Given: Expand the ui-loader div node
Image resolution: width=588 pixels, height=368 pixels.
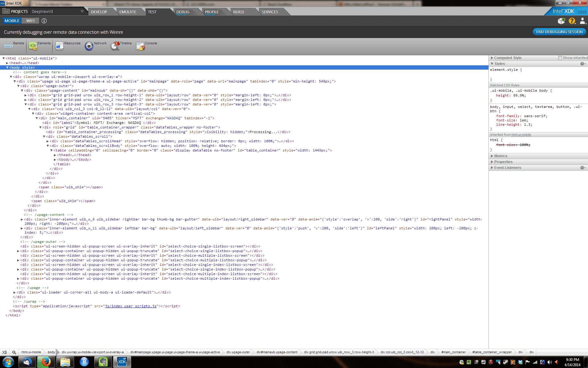Looking at the screenshot, I should [x=14, y=293].
